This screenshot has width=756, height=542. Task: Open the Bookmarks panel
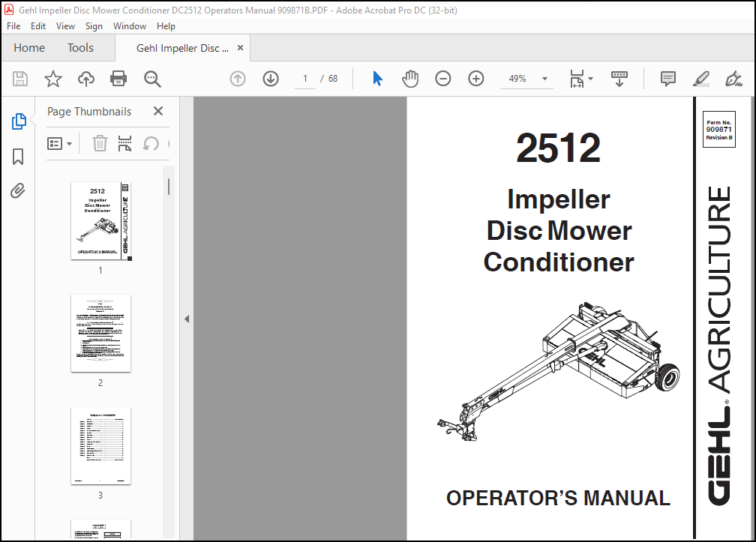pyautogui.click(x=18, y=157)
